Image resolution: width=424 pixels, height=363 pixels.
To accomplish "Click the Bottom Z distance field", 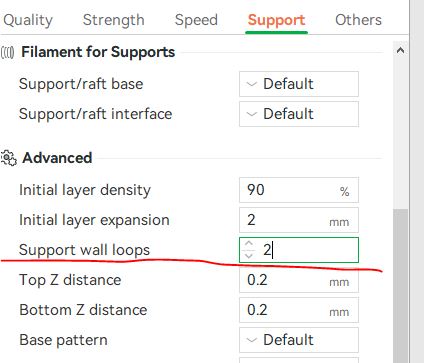I will point(299,310).
